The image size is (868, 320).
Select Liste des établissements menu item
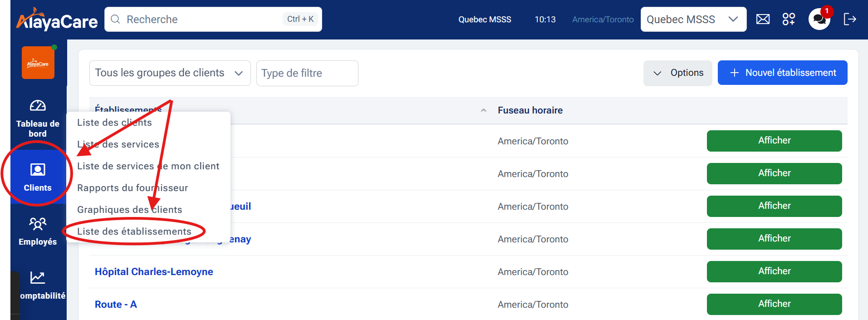pyautogui.click(x=134, y=231)
